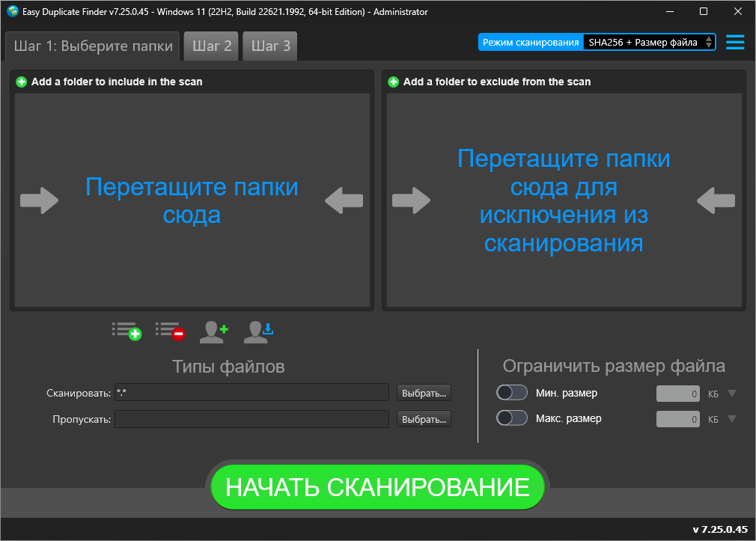
Task: Click Выбрать next to the Пропускать field
Action: tap(423, 418)
